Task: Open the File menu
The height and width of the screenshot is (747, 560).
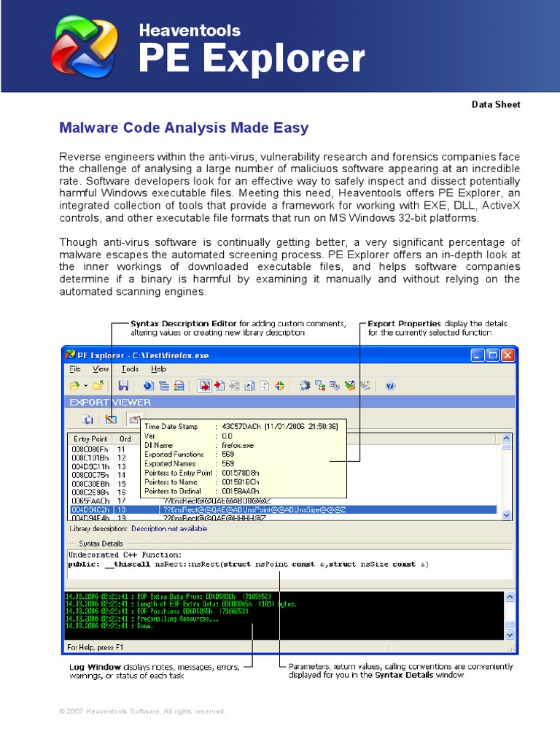Action: 75,368
